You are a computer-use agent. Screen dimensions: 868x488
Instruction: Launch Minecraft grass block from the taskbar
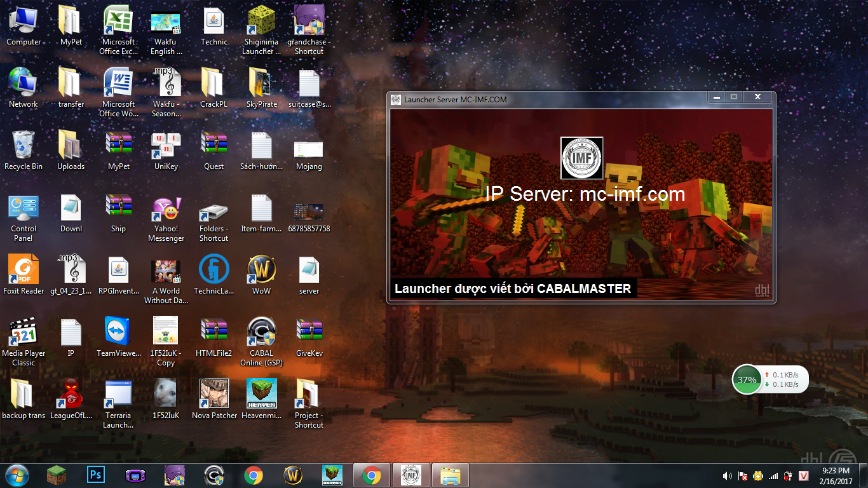click(57, 475)
